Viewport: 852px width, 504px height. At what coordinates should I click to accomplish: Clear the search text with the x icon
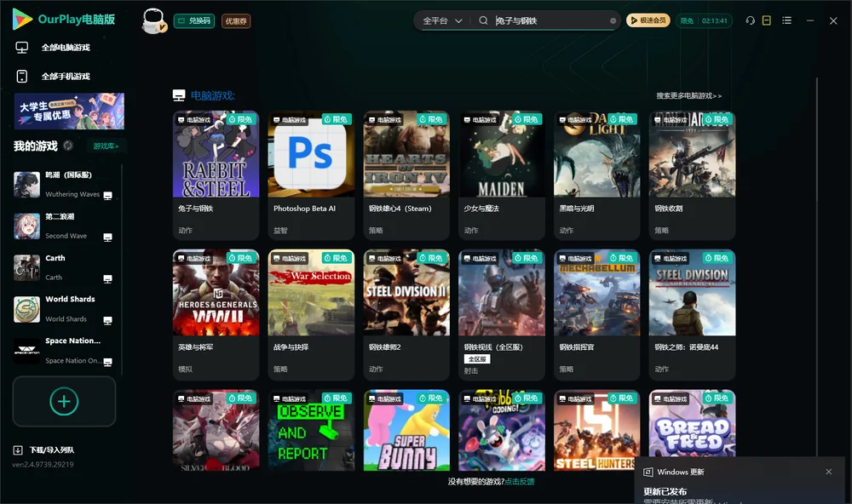pos(613,20)
